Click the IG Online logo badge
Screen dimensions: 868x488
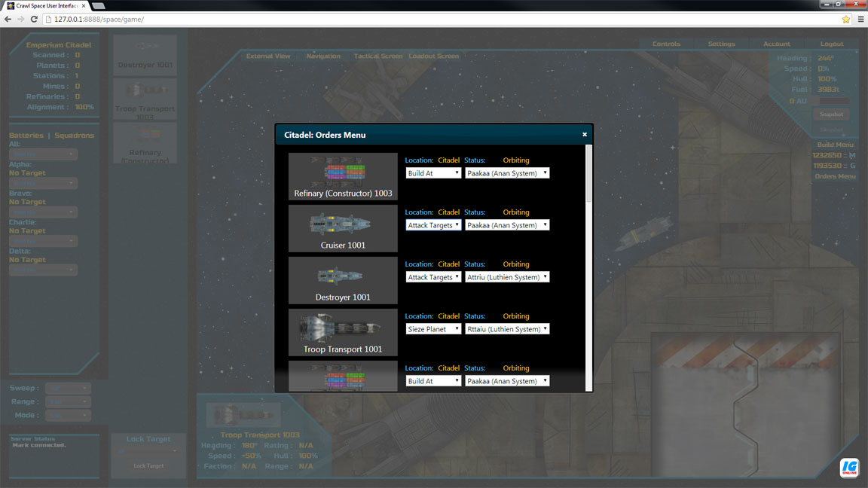849,468
